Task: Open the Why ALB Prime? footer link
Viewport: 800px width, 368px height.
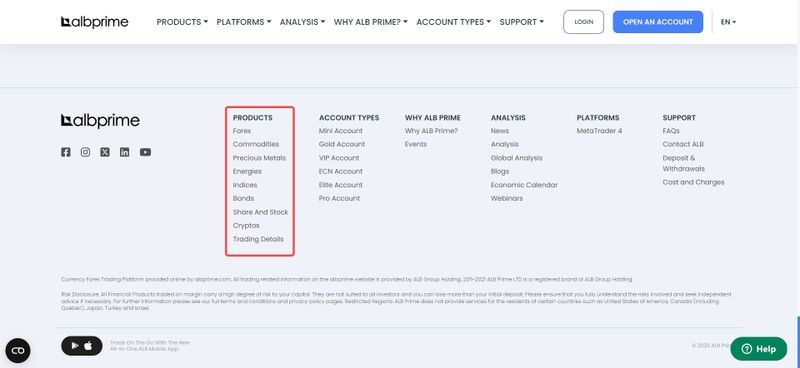Action: pyautogui.click(x=432, y=131)
